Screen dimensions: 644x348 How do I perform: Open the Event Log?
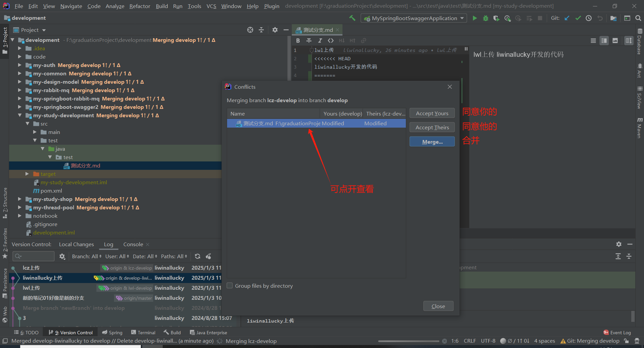(x=617, y=333)
